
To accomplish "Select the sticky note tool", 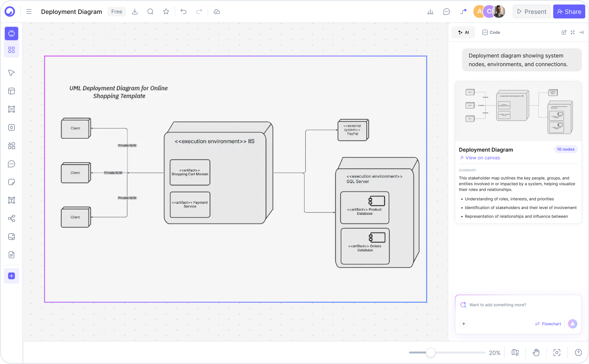I will point(11,182).
